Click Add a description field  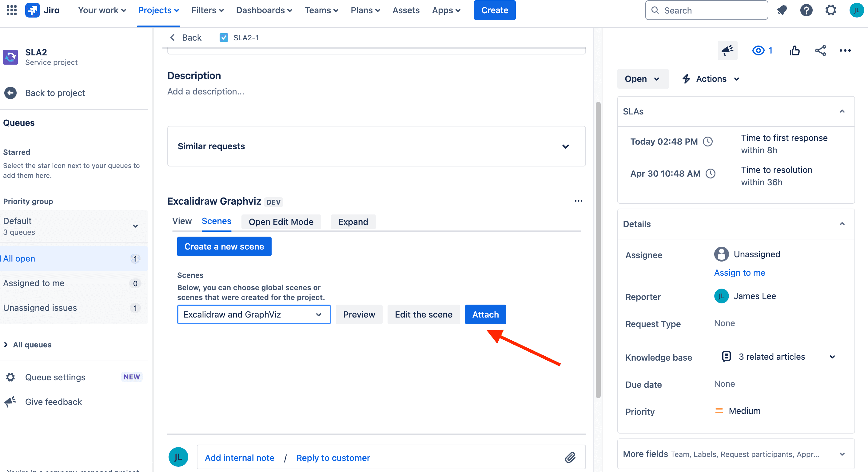tap(205, 91)
